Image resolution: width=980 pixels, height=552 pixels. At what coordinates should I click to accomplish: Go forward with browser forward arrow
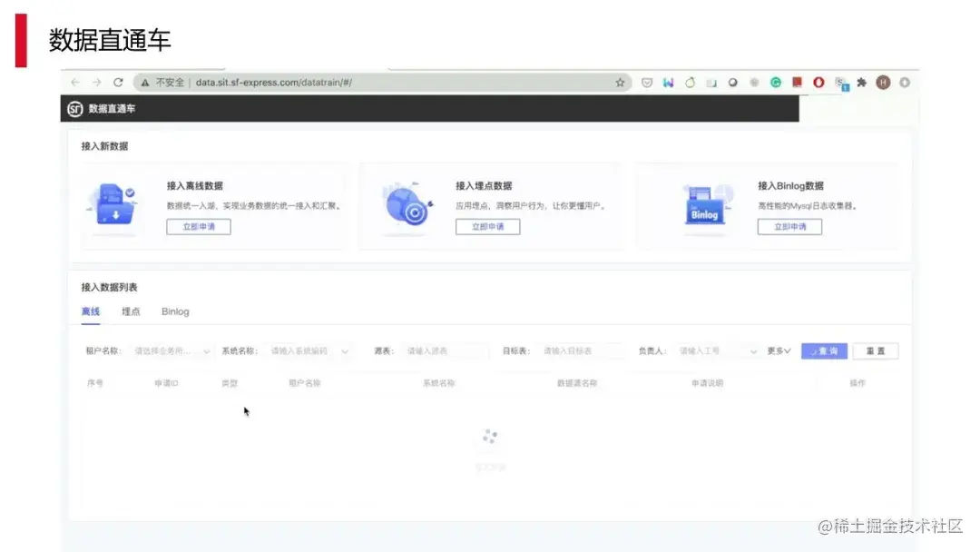[97, 83]
